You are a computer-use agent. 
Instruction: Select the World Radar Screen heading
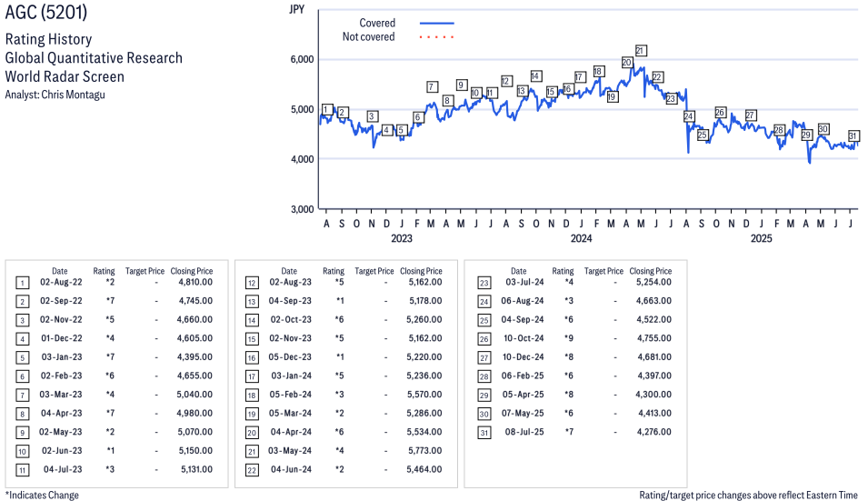pos(65,76)
